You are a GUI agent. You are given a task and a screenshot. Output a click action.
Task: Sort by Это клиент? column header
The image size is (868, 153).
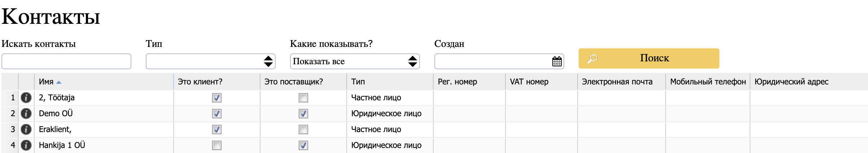[200, 82]
